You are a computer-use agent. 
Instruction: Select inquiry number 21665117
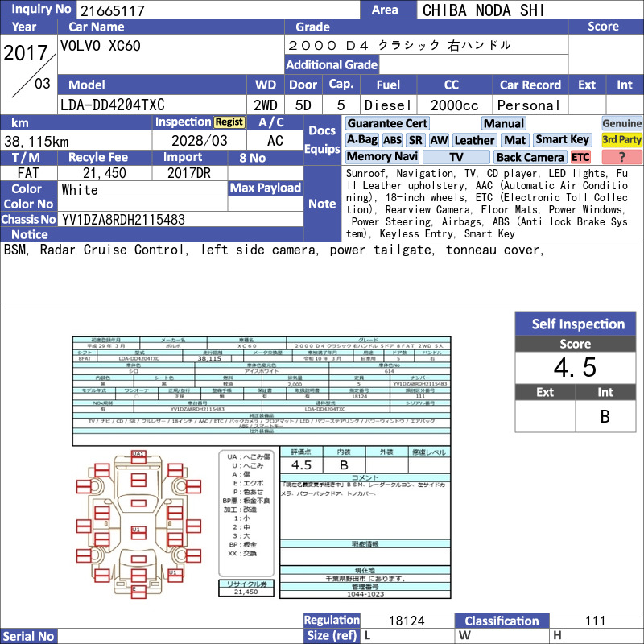coord(113,10)
